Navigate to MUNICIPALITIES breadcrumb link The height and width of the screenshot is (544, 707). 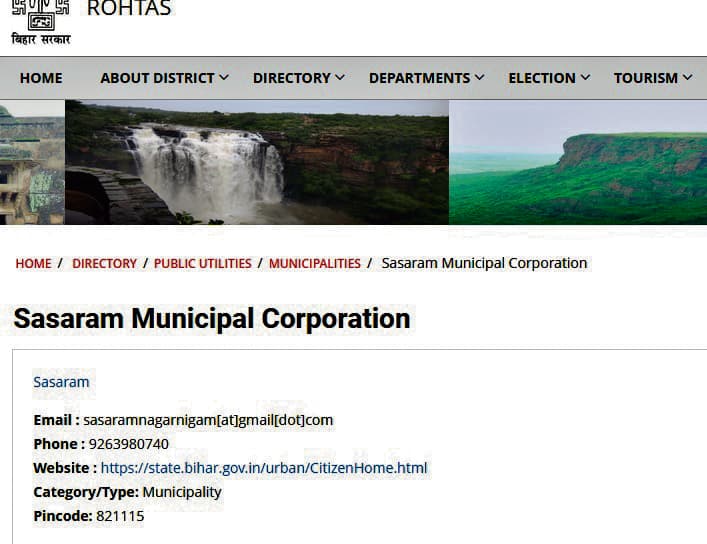coord(314,264)
